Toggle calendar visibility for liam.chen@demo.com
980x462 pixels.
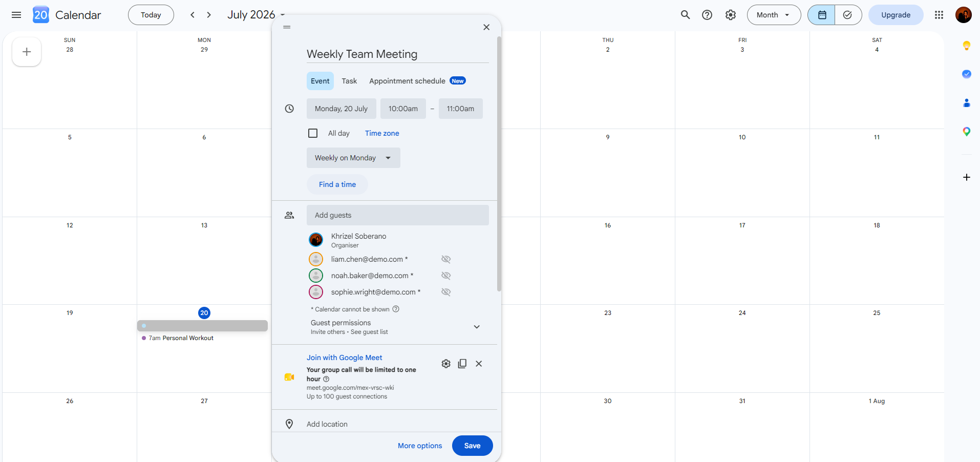[x=446, y=259]
